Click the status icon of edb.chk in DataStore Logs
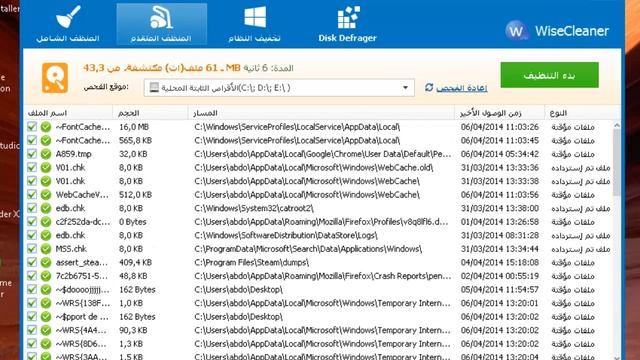 (x=46, y=235)
